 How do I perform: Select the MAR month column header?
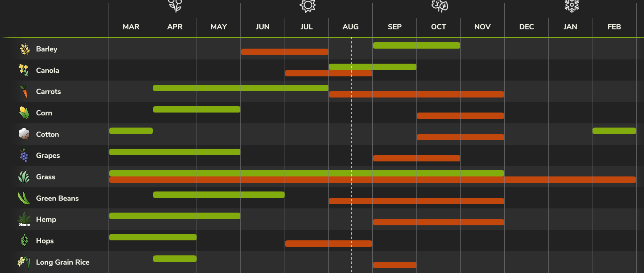[131, 27]
